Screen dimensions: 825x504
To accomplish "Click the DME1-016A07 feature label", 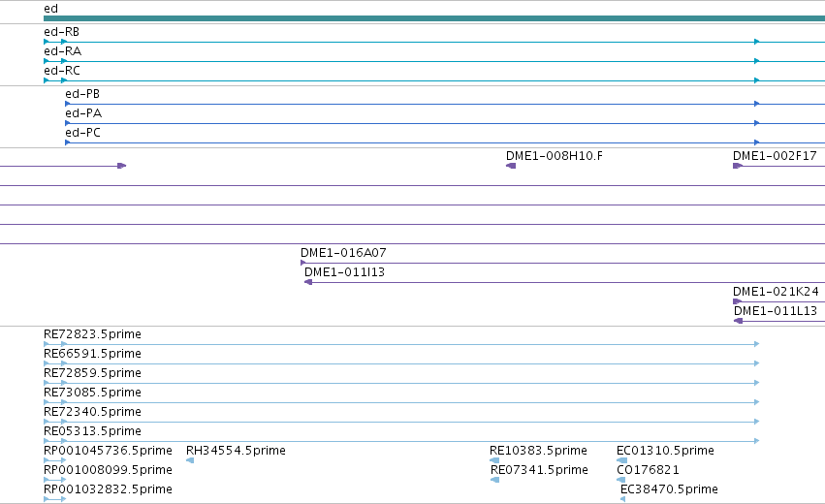I will coord(343,253).
